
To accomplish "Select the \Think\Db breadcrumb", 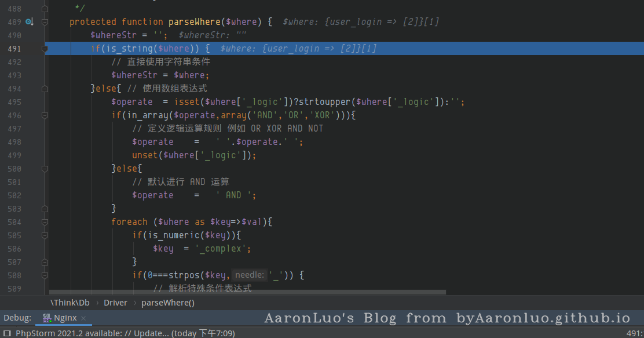I will (69, 303).
